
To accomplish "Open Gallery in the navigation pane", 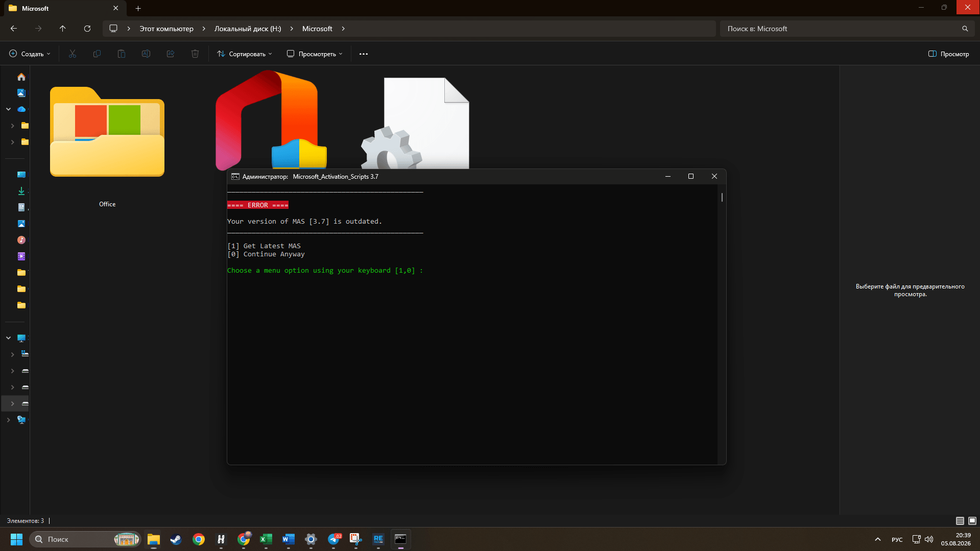I will coord(21,93).
